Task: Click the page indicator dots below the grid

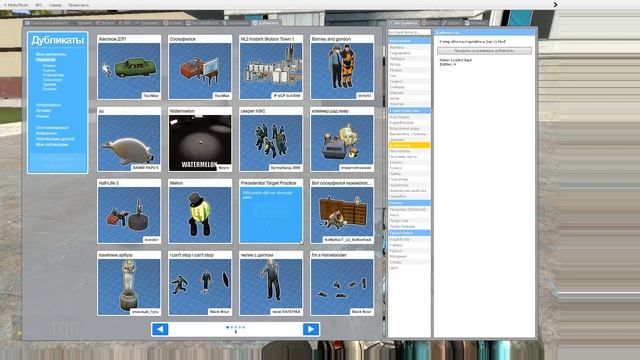Action: (x=236, y=327)
